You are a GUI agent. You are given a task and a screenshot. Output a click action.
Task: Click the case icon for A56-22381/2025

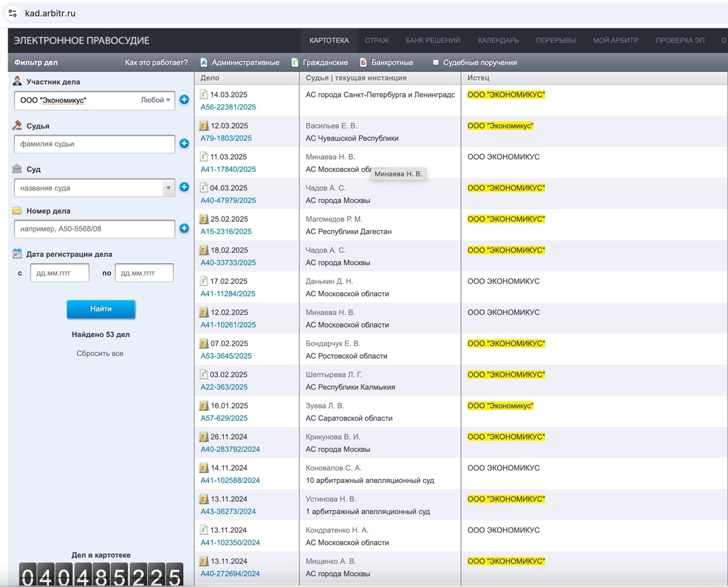204,94
